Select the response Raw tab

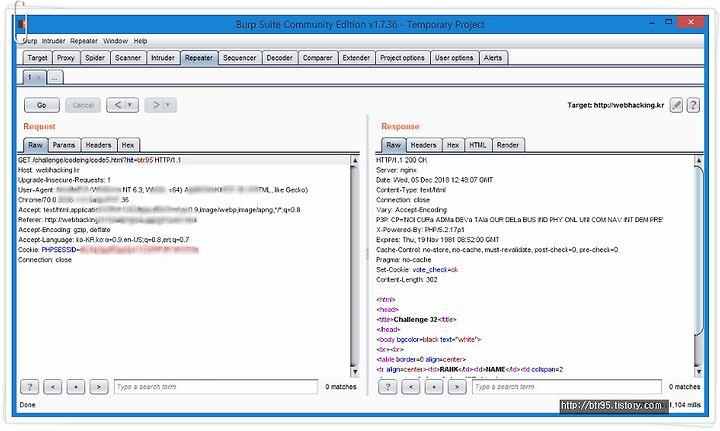tap(394, 145)
